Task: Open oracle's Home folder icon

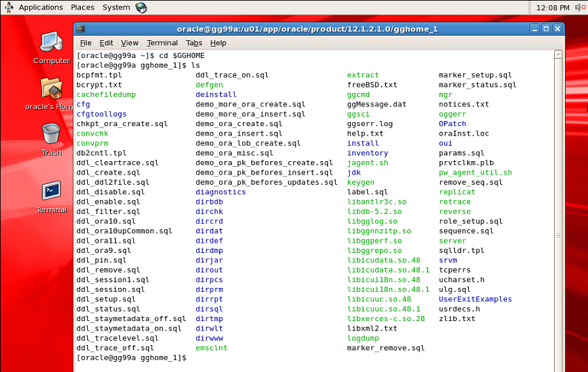Action: pyautogui.click(x=51, y=89)
